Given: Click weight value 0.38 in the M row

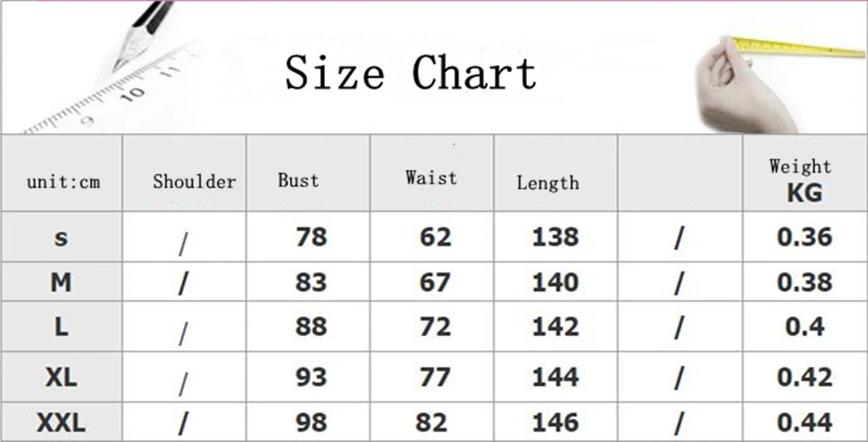Looking at the screenshot, I should tap(805, 282).
